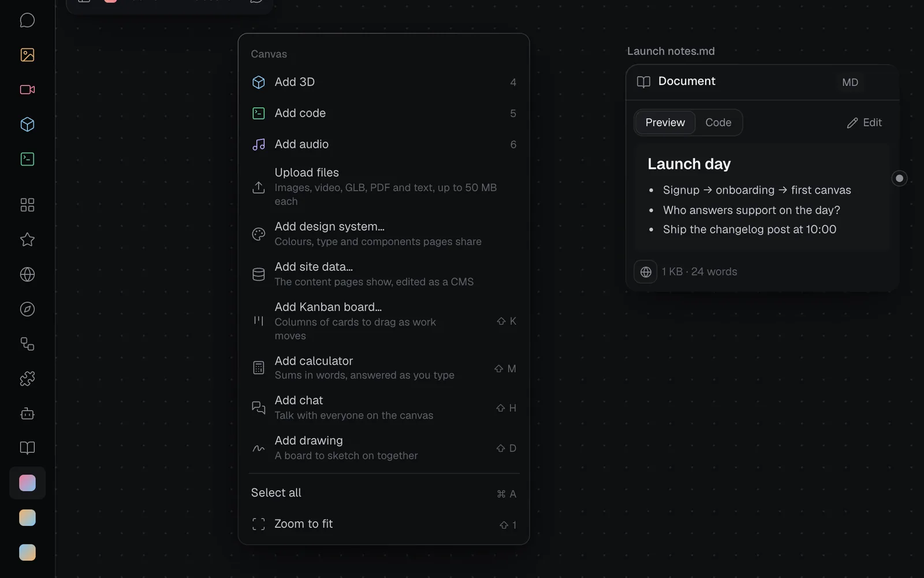Screen dimensions: 924x578
Task: Select the code terminal icon in sidebar
Action: pyautogui.click(x=27, y=159)
